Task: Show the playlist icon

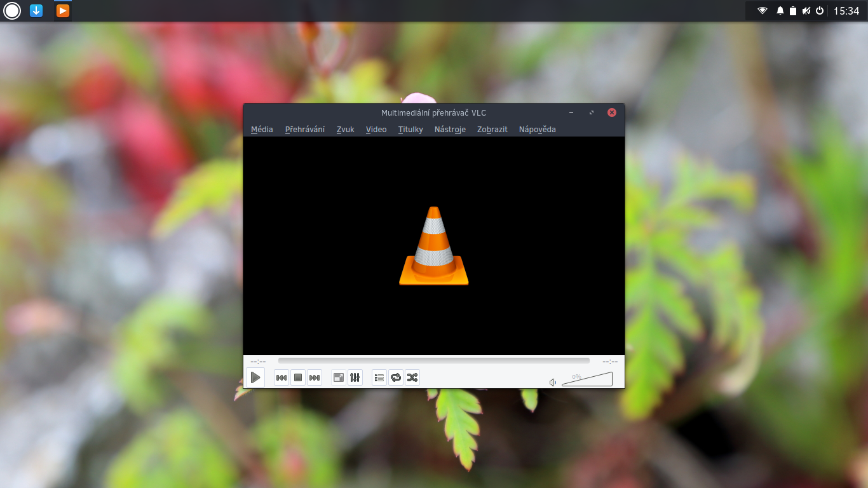Action: [x=379, y=377]
